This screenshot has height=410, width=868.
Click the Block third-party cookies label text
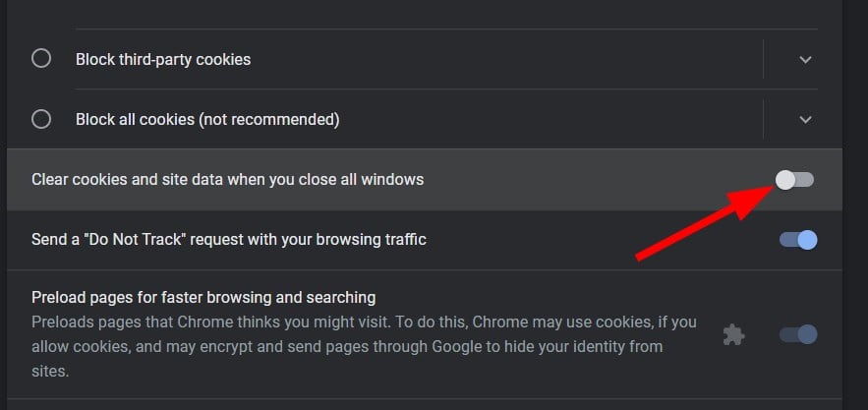163,59
